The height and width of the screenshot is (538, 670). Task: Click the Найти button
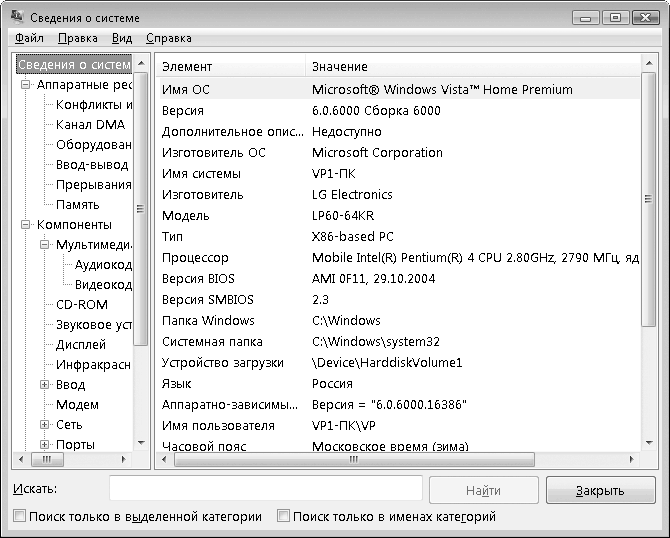(483, 490)
